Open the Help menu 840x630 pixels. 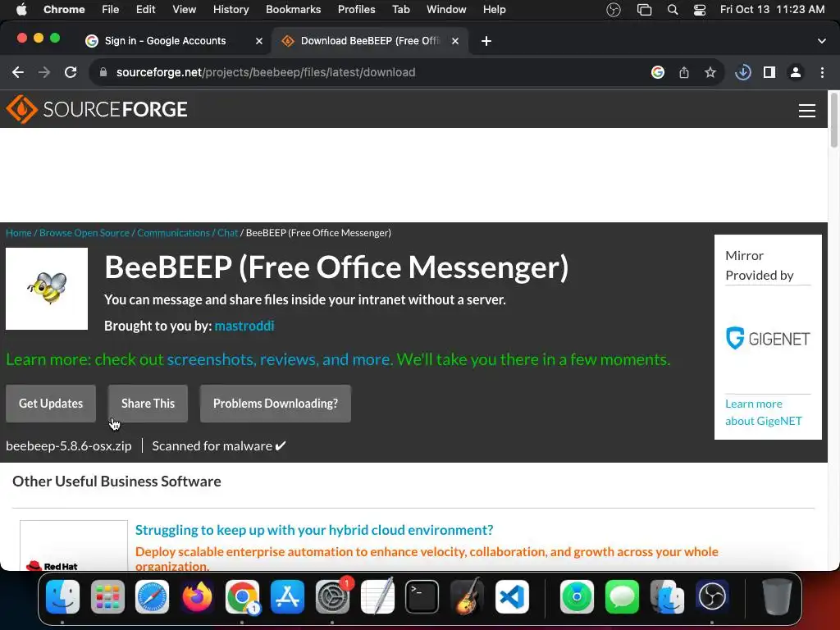point(494,9)
